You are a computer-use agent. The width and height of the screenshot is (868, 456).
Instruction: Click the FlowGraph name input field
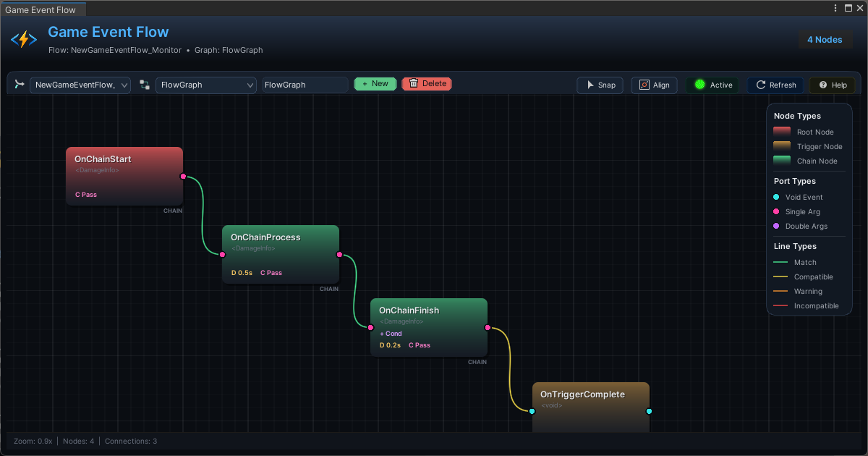pos(305,85)
